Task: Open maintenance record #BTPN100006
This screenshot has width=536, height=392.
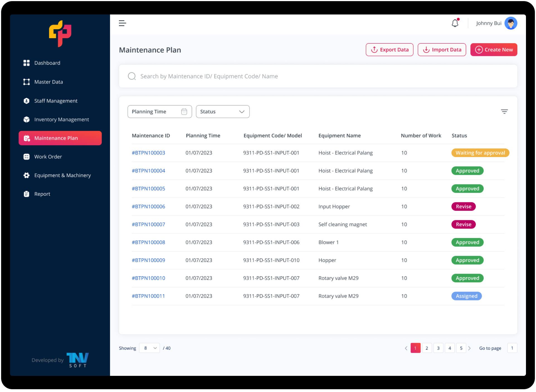Action: [148, 207]
